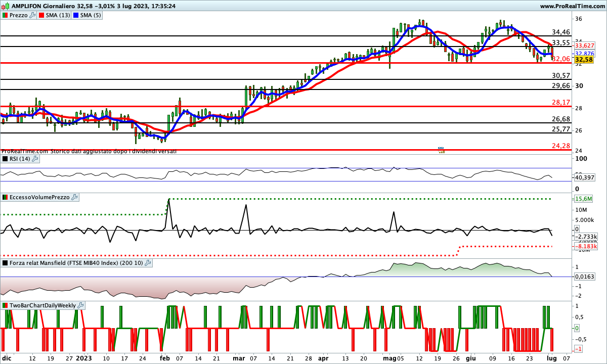Click the Mansfield value tag 0,0163
The image size is (607, 364).
[584, 277]
